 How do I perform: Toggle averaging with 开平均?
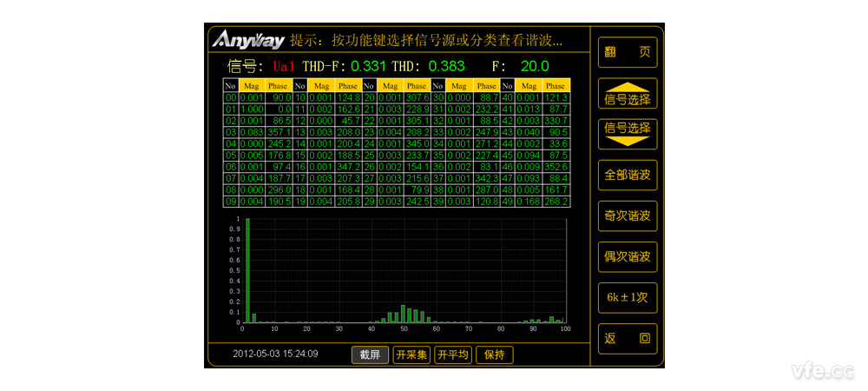click(452, 355)
